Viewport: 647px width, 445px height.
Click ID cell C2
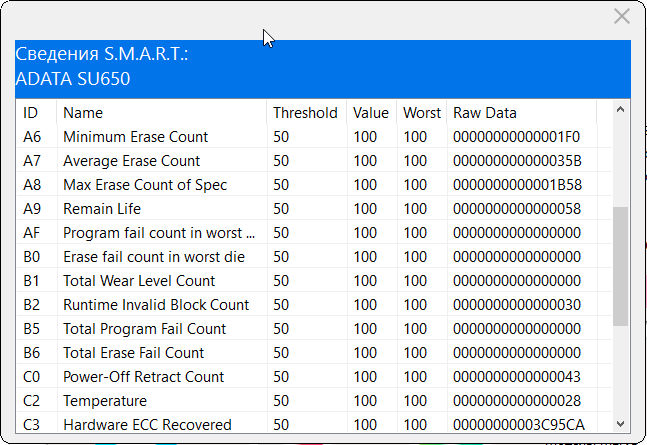click(31, 400)
